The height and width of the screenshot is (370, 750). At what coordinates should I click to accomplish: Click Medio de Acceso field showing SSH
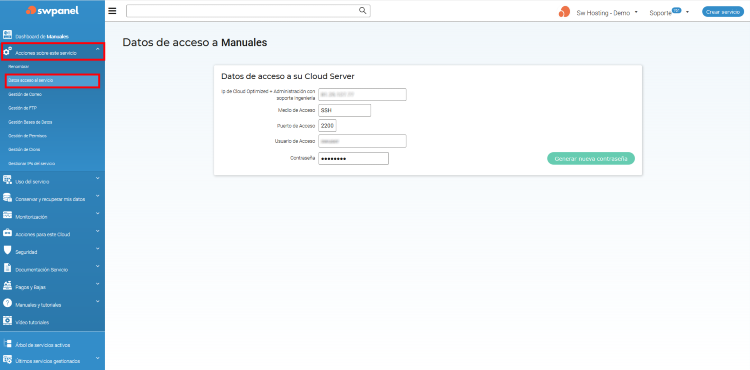pos(344,110)
